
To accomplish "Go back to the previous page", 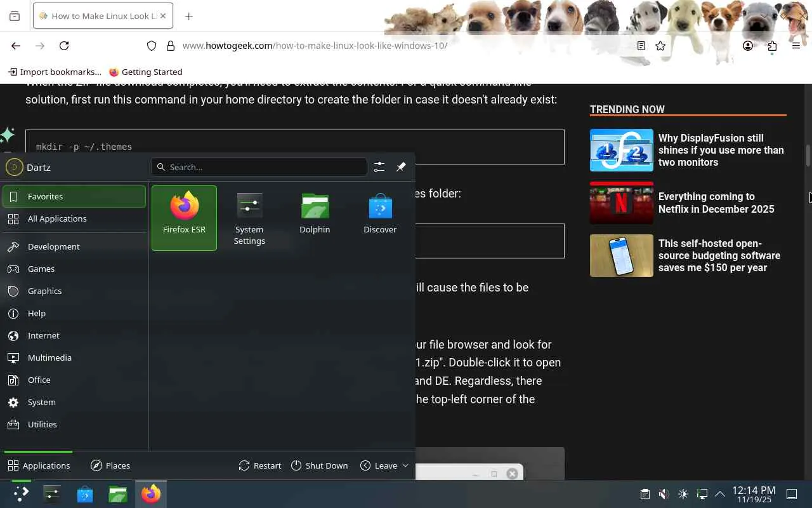I will click(x=16, y=46).
